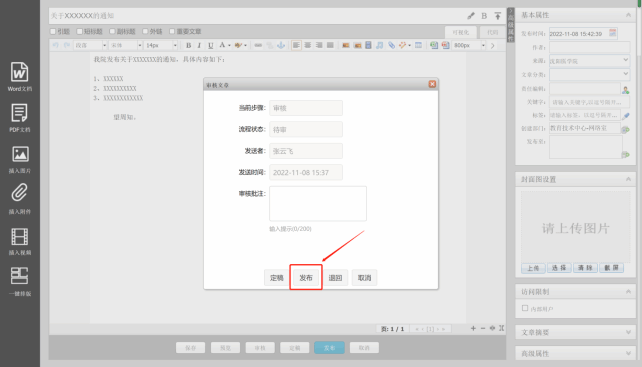The image size is (642, 367).
Task: Click into the 审核批注 text area
Action: [318, 204]
